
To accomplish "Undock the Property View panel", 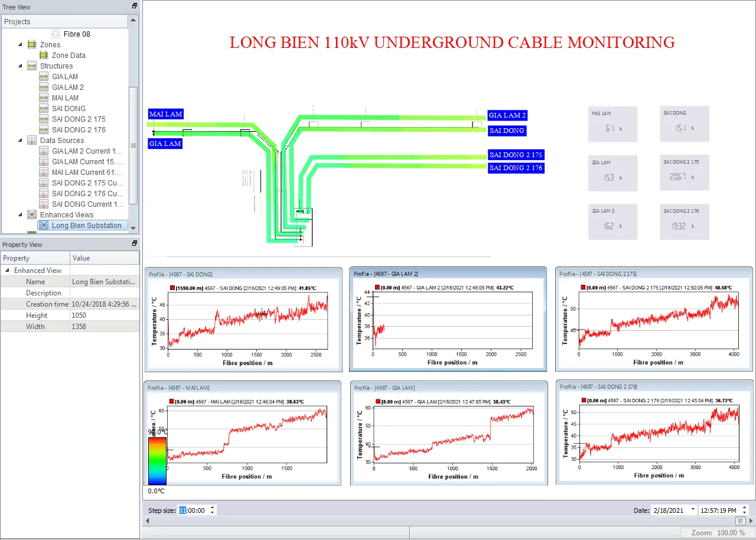I will coord(135,243).
